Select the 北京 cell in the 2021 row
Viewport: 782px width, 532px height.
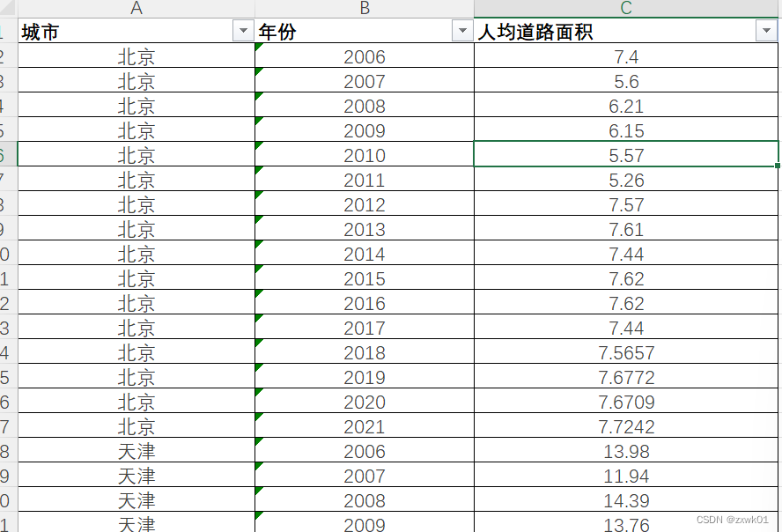(136, 425)
